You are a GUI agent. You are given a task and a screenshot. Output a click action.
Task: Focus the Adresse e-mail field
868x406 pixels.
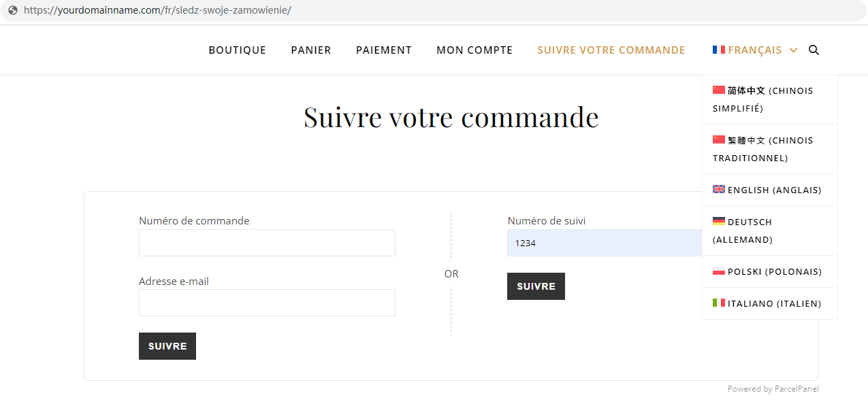pyautogui.click(x=267, y=303)
